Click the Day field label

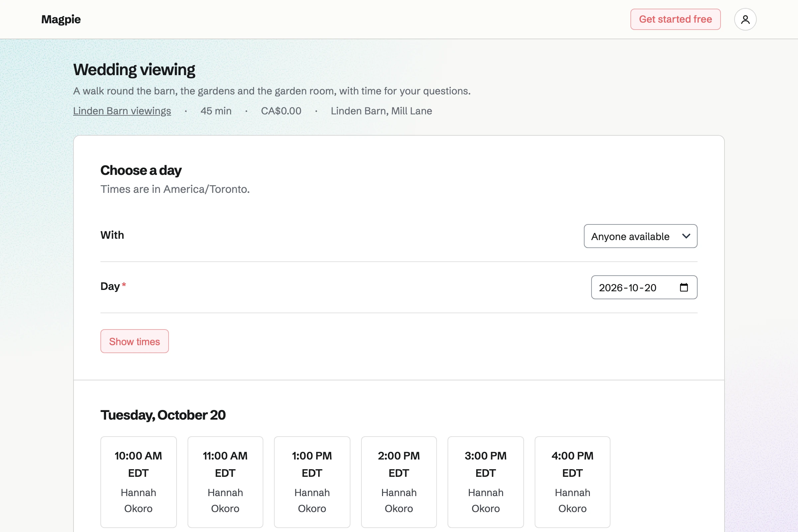click(110, 286)
